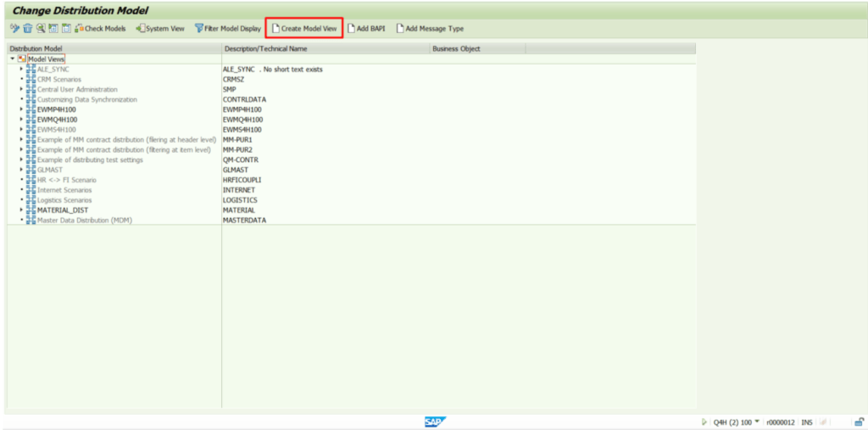Click the expand subtree toolbar icon

53,29
